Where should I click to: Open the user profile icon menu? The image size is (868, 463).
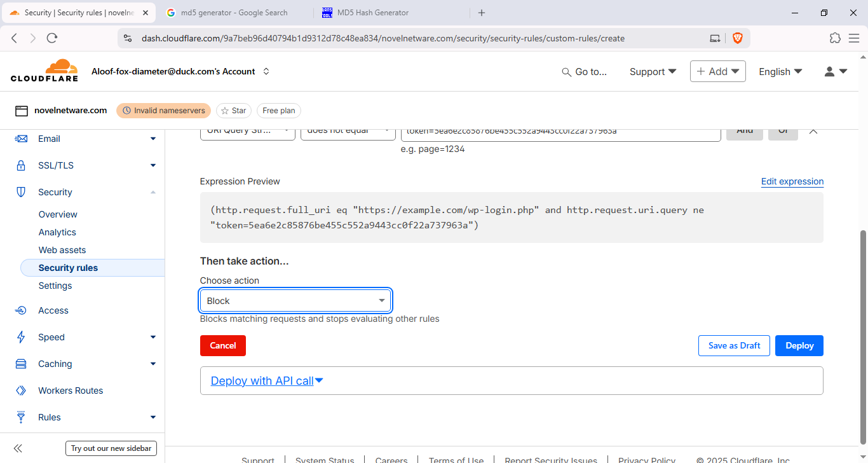point(835,72)
